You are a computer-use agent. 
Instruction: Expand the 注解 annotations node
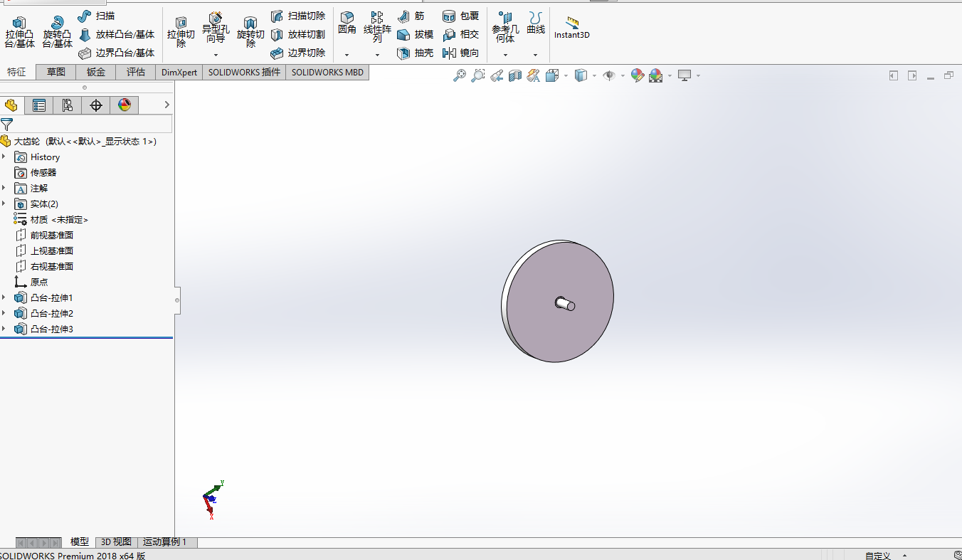(x=4, y=189)
